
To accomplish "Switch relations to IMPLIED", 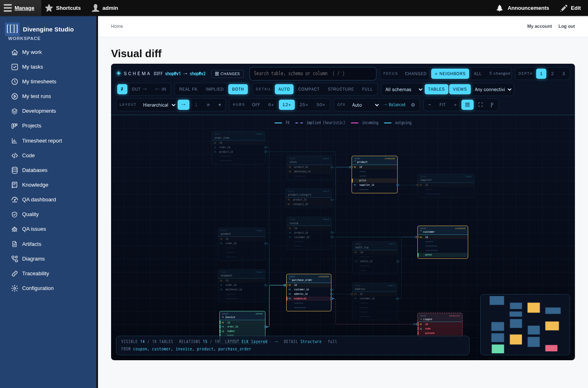I will [214, 89].
